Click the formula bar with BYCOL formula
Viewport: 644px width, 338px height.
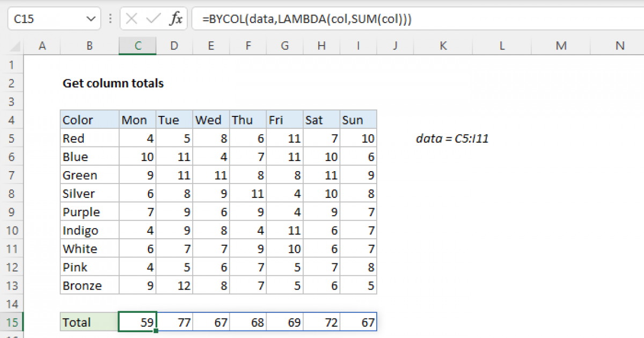click(x=418, y=19)
